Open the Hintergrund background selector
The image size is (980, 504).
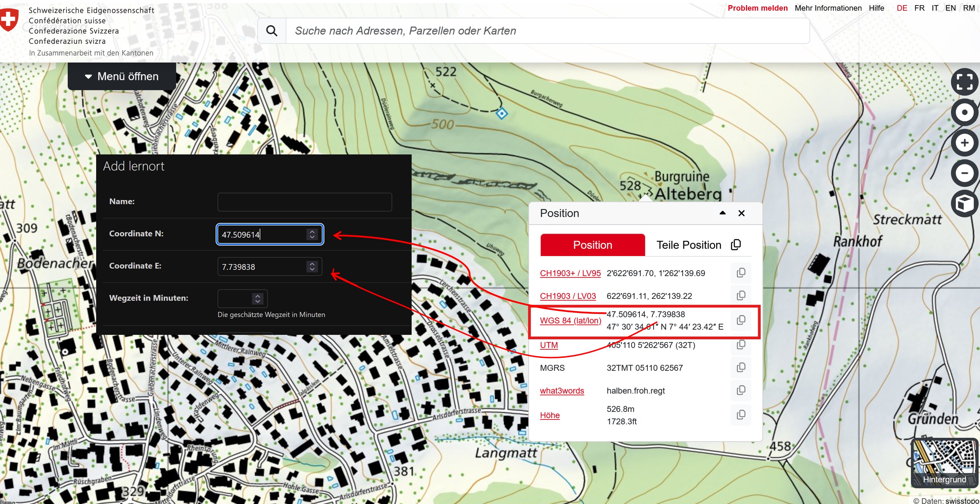click(944, 463)
